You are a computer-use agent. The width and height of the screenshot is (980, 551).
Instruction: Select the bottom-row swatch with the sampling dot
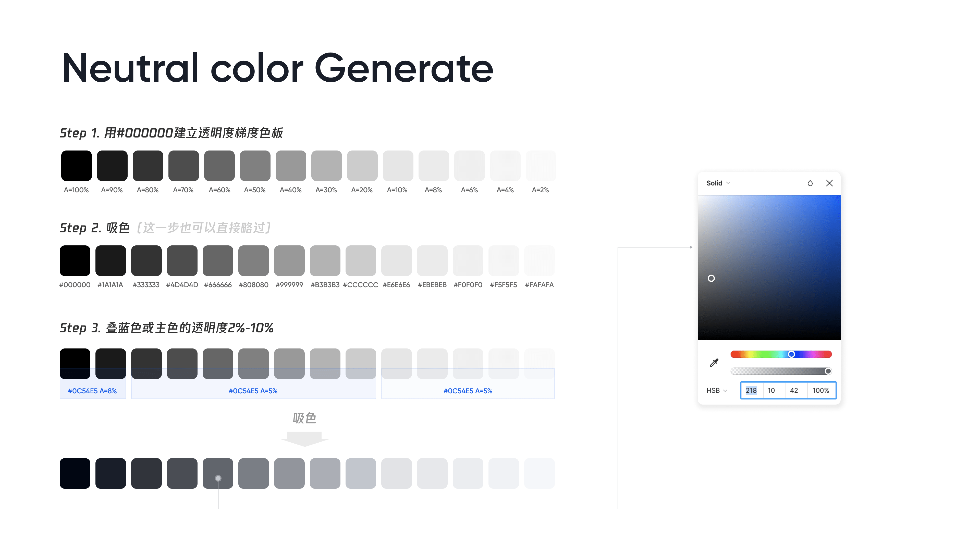pyautogui.click(x=218, y=473)
